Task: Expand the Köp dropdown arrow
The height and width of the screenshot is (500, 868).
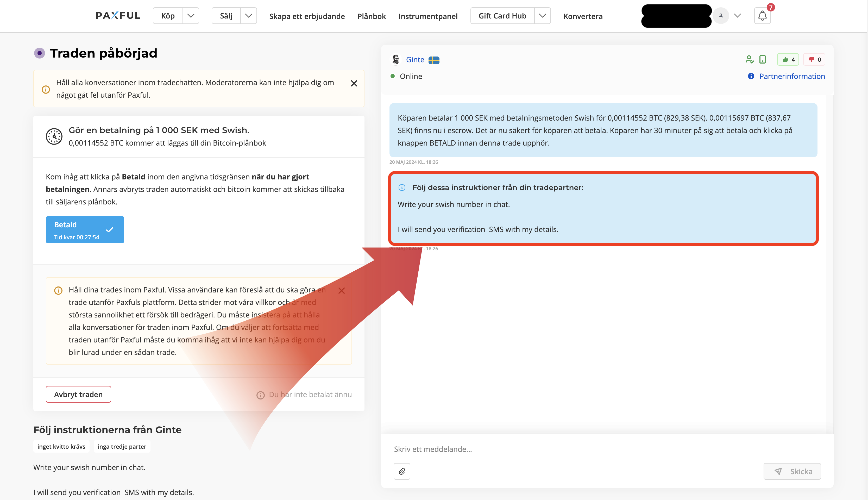Action: [x=191, y=16]
